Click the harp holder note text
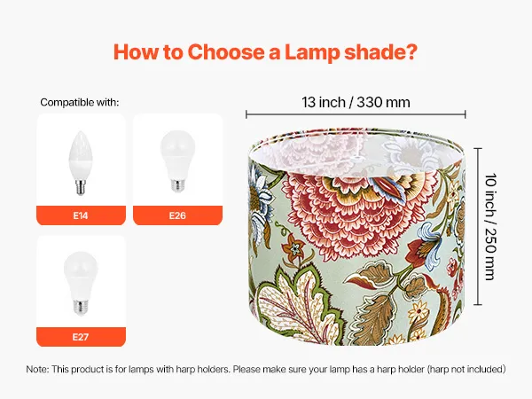 (266, 369)
